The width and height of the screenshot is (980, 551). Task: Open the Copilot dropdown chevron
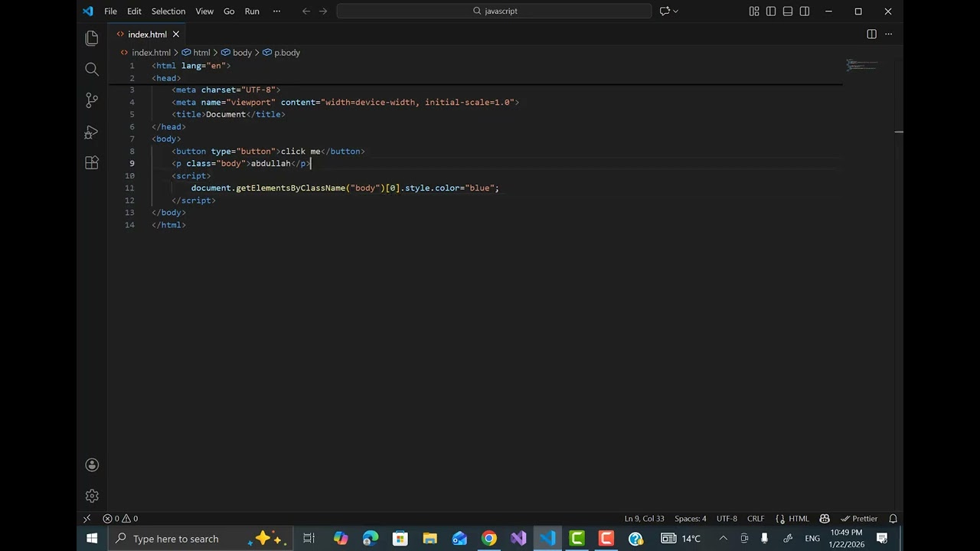point(675,11)
